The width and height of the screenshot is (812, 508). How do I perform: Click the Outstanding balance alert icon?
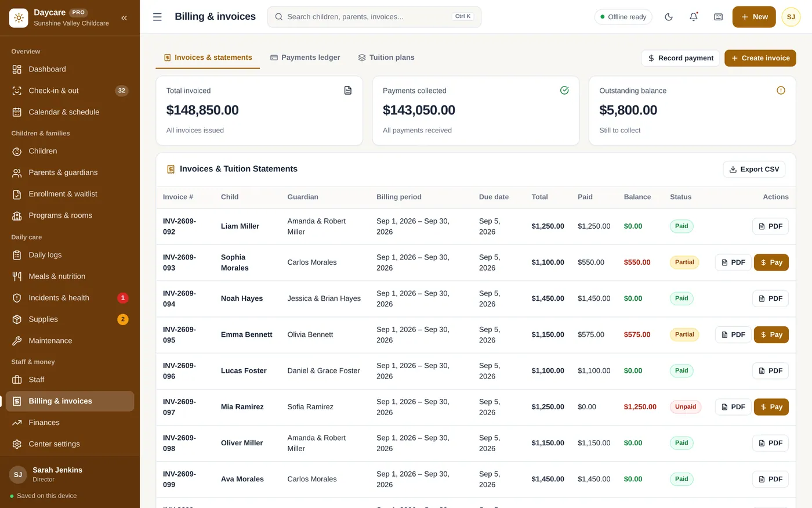[x=781, y=91]
